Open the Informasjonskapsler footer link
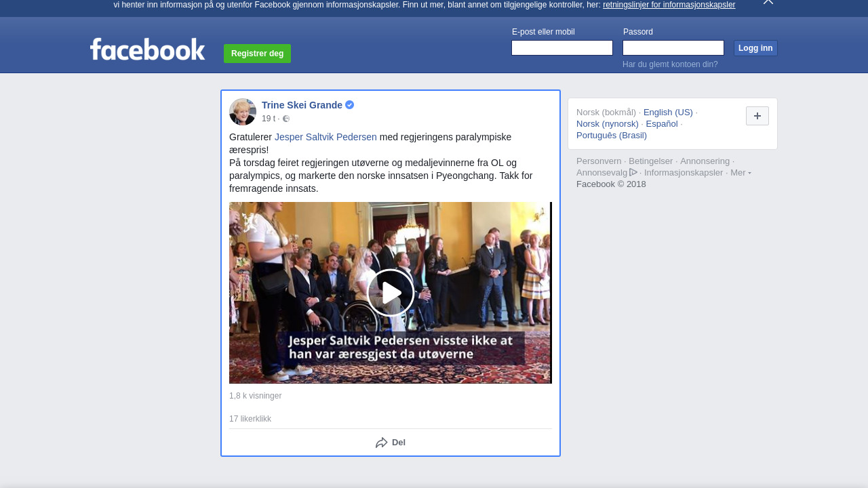The height and width of the screenshot is (488, 868). point(684,173)
